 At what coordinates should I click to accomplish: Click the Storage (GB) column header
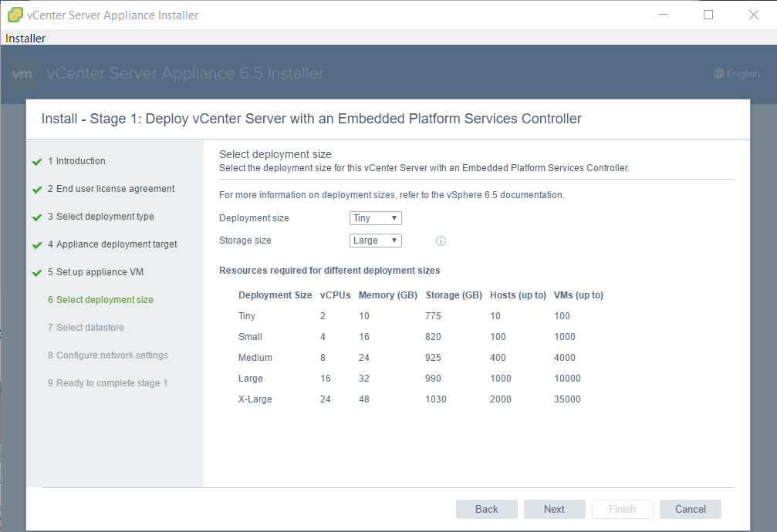454,295
